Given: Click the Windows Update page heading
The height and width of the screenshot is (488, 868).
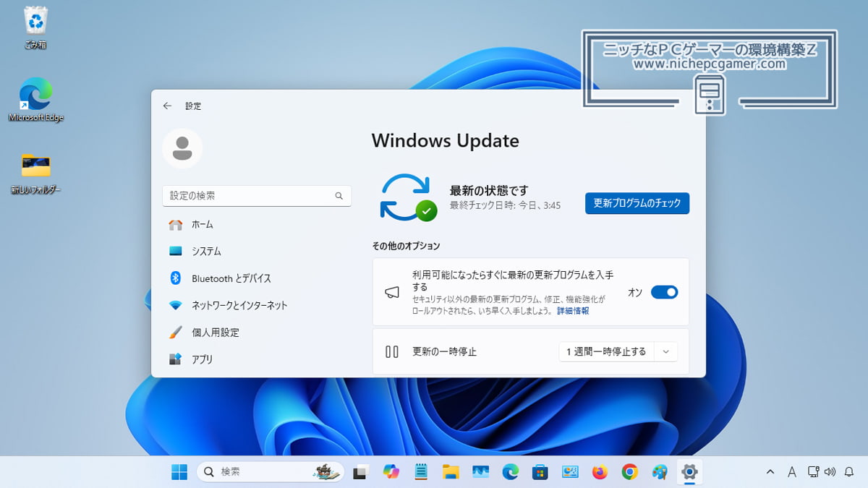Looking at the screenshot, I should tap(446, 141).
